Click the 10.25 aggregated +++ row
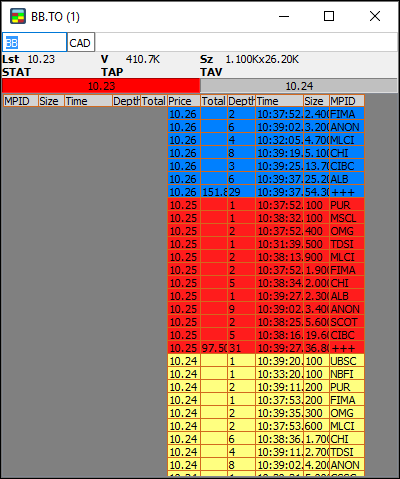The width and height of the screenshot is (400, 479). tap(266, 348)
